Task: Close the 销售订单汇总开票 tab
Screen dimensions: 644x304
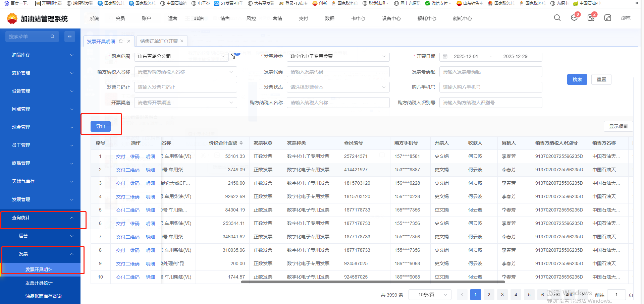Action: click(182, 41)
